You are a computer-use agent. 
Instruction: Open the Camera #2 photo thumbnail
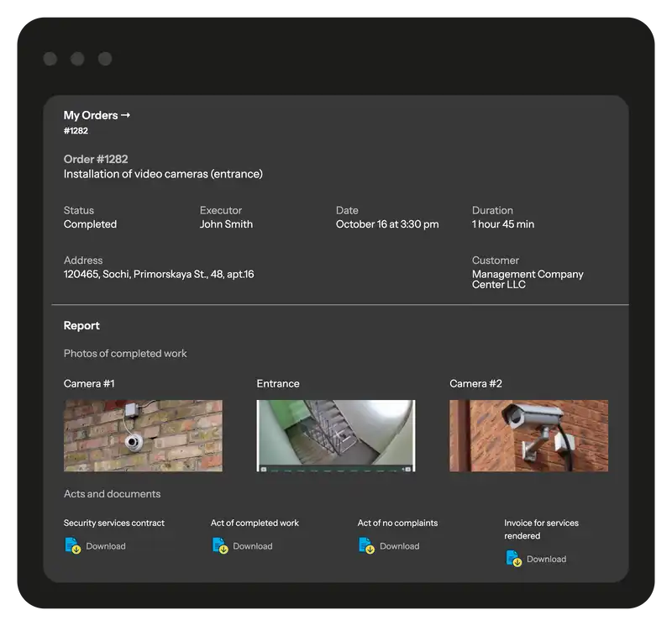[x=528, y=435]
